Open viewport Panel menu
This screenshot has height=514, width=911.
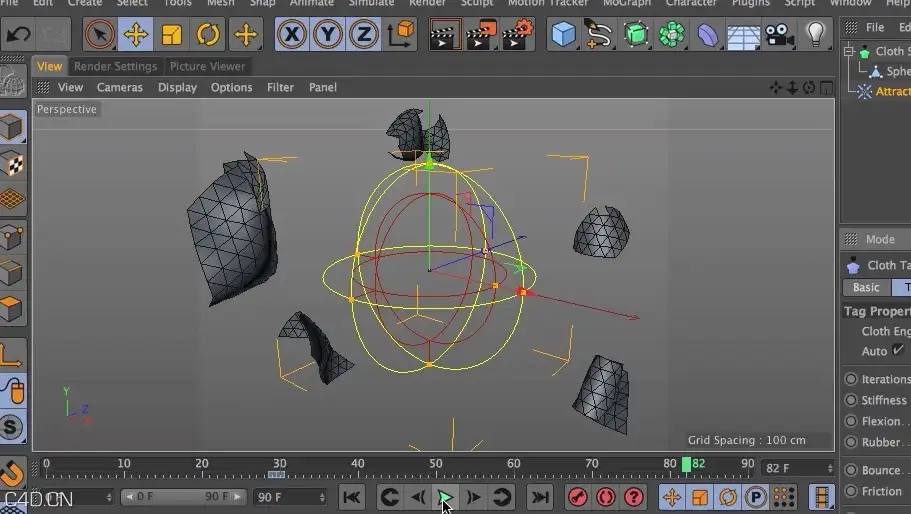[x=322, y=87]
